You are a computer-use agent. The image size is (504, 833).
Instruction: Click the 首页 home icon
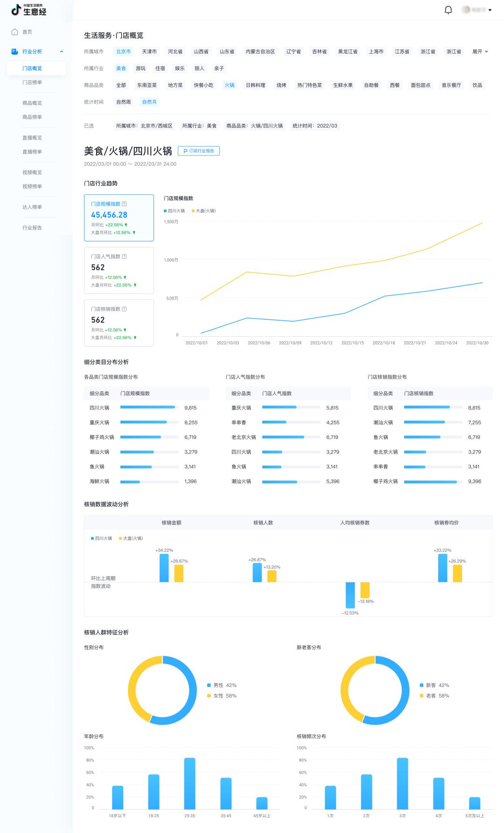[x=15, y=32]
